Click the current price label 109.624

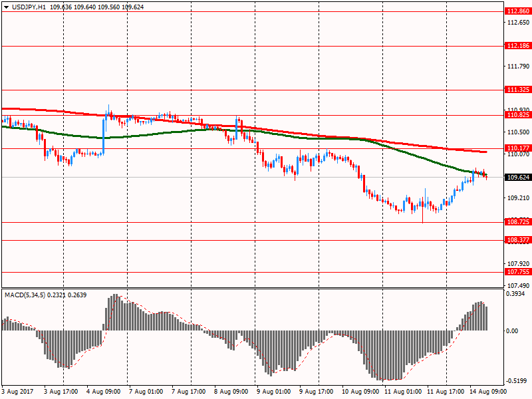click(x=518, y=178)
